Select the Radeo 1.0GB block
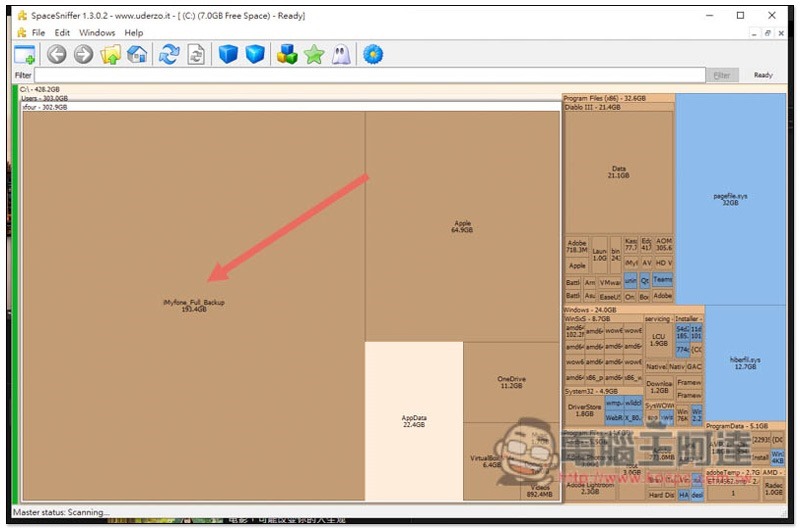 (773, 489)
